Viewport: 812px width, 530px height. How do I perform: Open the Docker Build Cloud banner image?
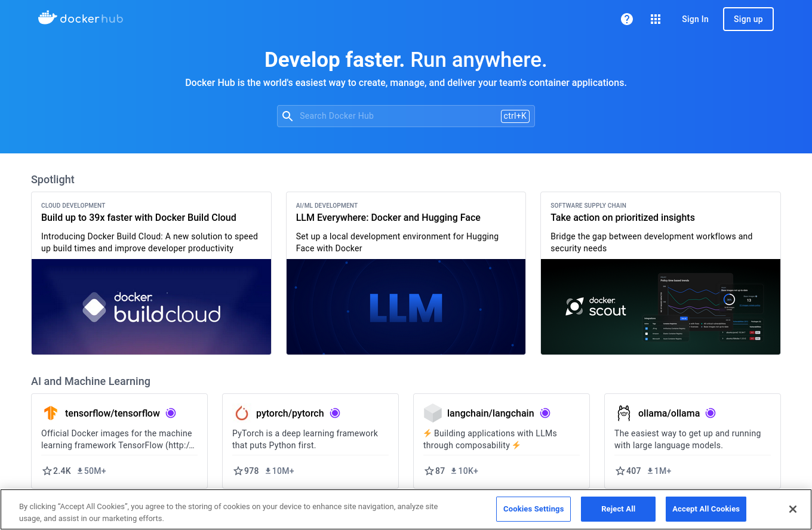[x=152, y=307]
